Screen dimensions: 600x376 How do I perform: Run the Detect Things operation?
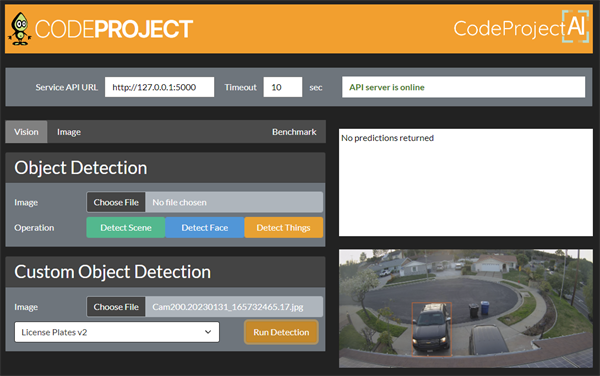[284, 228]
